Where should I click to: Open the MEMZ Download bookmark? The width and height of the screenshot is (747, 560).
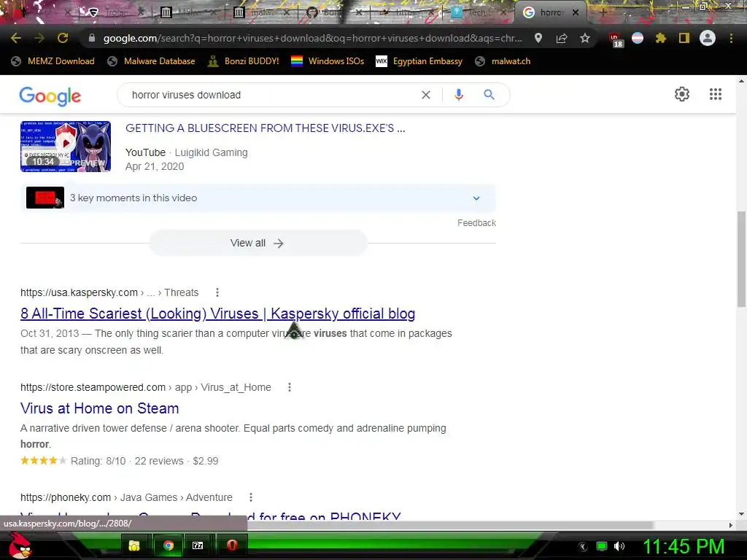53,61
